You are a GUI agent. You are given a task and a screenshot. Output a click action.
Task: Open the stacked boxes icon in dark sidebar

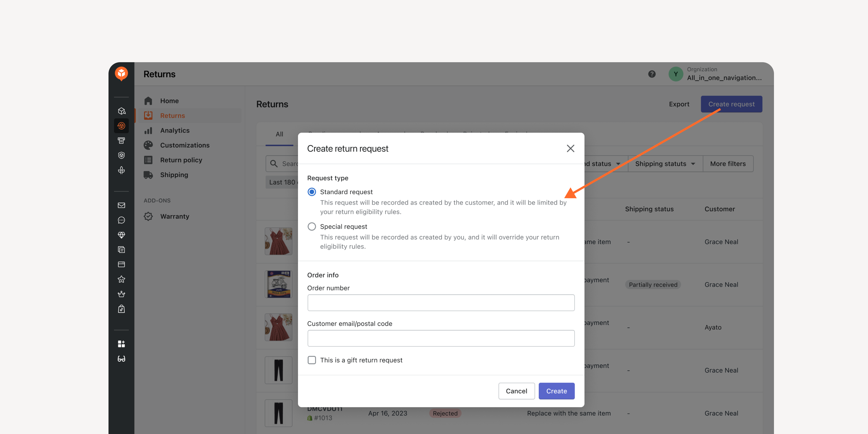tap(121, 141)
